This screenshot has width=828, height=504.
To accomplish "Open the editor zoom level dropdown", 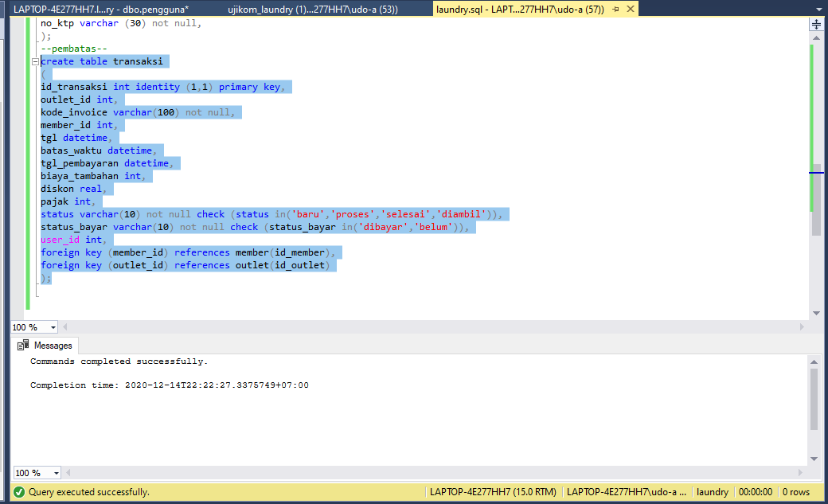I will (53, 327).
